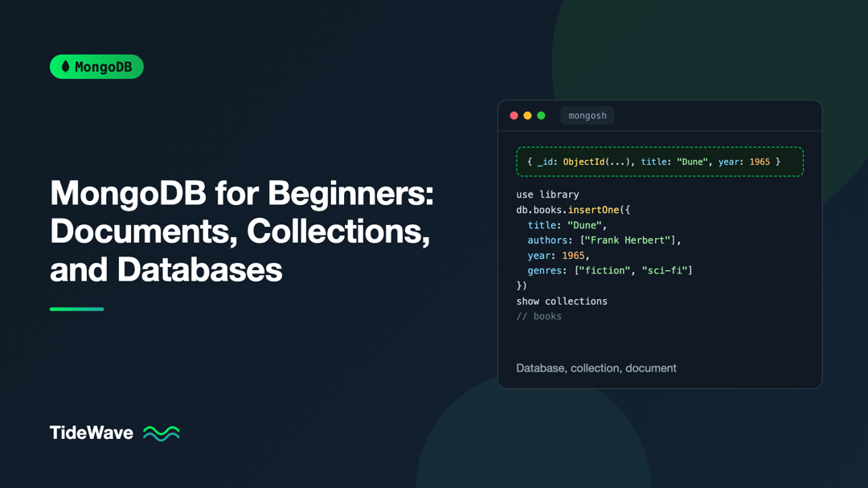
Task: Click the green MongoDB badge
Action: point(97,67)
